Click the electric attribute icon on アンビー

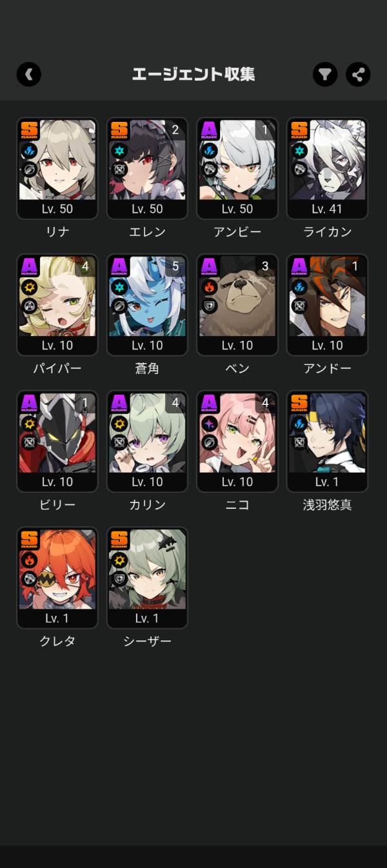[209, 152]
